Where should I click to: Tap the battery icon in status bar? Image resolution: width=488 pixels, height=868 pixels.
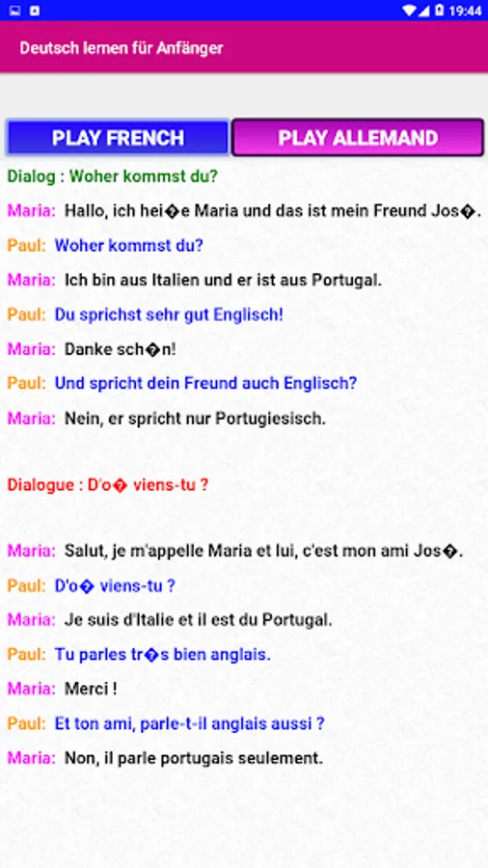(x=440, y=10)
